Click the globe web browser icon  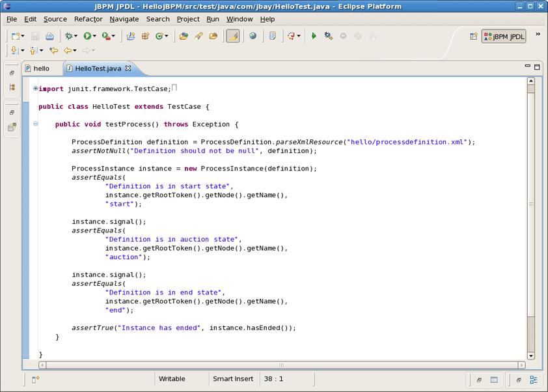(253, 36)
